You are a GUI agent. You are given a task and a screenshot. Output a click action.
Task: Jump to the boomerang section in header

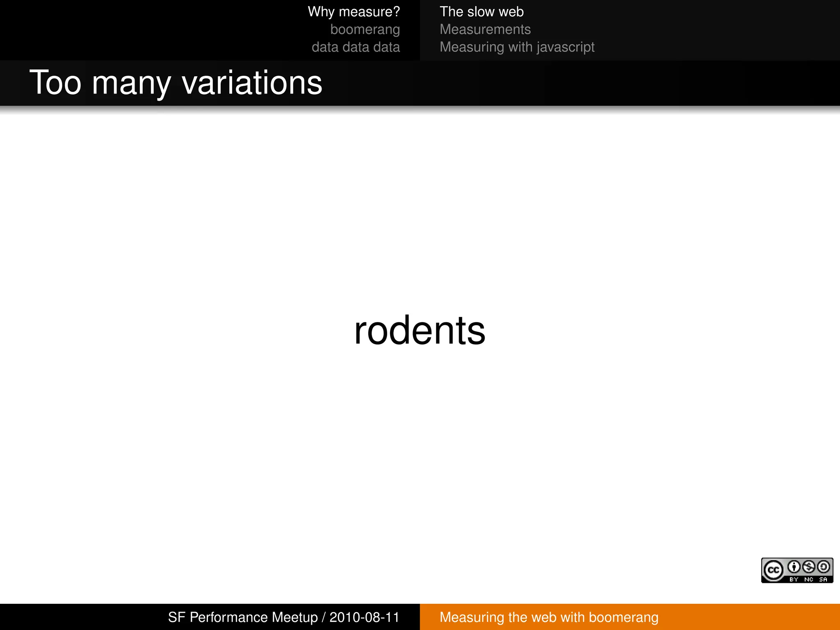[365, 30]
